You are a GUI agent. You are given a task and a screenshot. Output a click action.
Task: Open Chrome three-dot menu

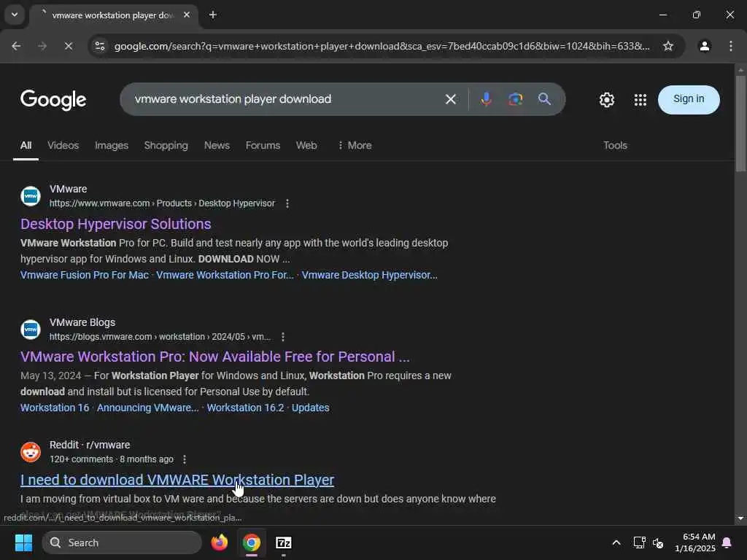tap(731, 46)
